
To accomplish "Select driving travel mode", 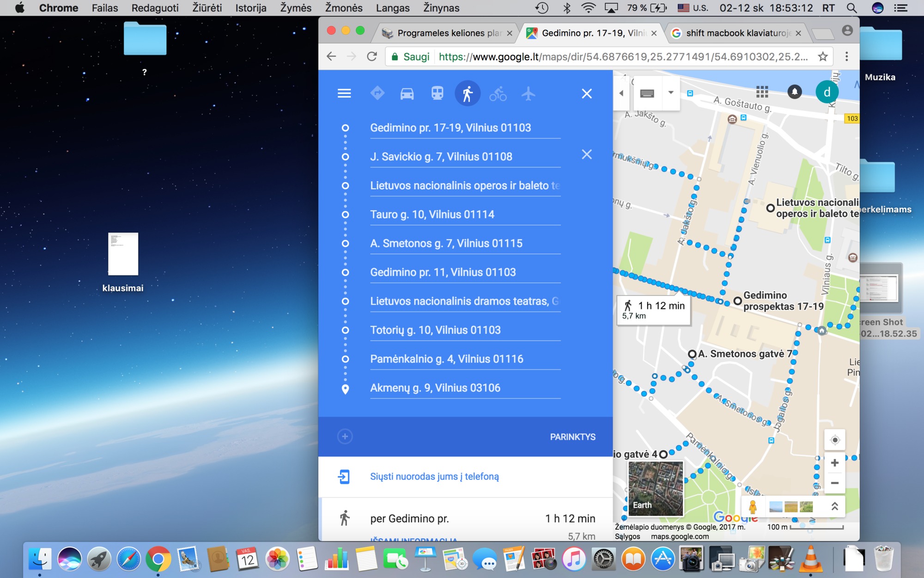I will click(x=407, y=94).
